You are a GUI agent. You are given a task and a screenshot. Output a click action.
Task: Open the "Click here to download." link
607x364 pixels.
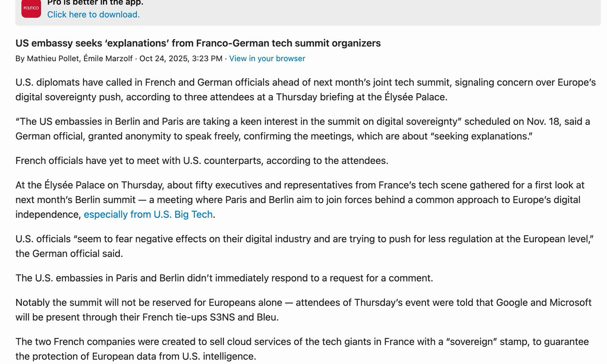point(93,15)
